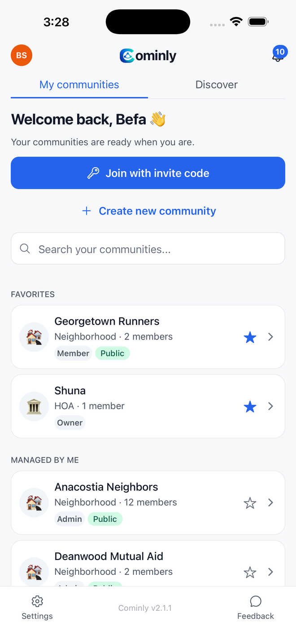This screenshot has height=644, width=296.
Task: Select the My communities tab
Action: click(x=79, y=84)
